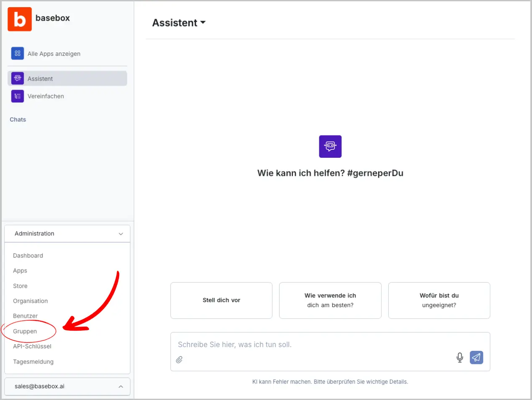Open Dashboard in the Administration menu
Screen dimensions: 532x400
(x=28, y=256)
